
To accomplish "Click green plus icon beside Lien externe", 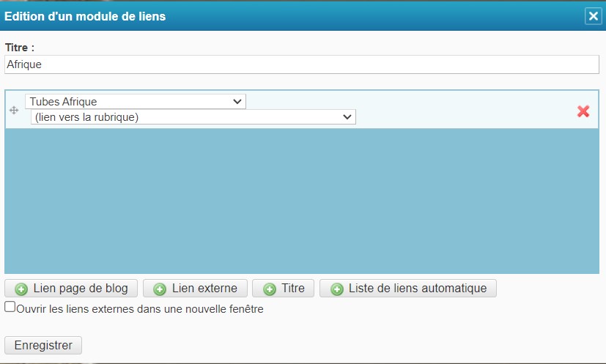I will tap(160, 289).
